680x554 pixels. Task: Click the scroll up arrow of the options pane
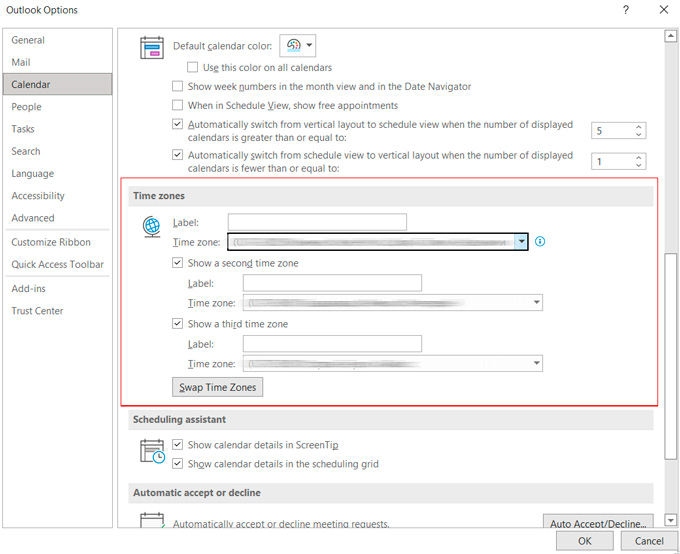pyautogui.click(x=670, y=36)
